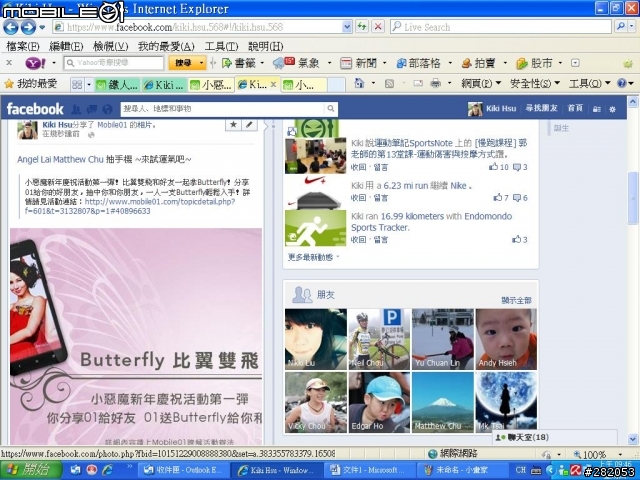
Task: Open the 聊天室(18) chat bar
Action: (x=554, y=437)
